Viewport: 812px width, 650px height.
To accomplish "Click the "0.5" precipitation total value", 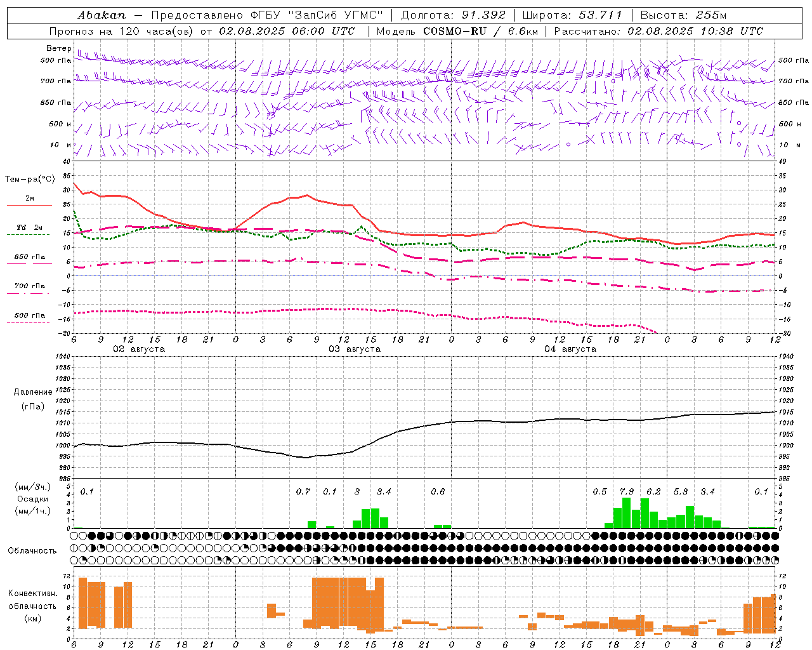I will pos(599,492).
